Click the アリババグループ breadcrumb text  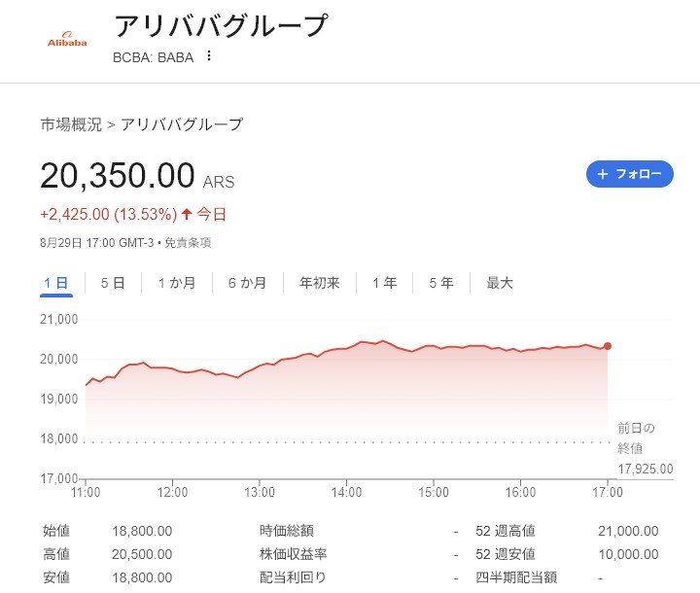(182, 124)
